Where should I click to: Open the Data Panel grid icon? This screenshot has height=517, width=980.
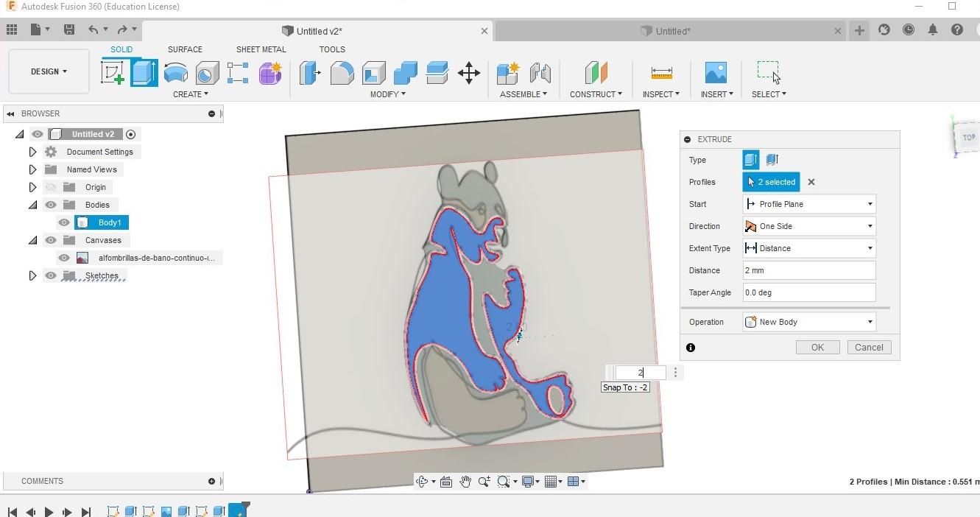pos(12,30)
